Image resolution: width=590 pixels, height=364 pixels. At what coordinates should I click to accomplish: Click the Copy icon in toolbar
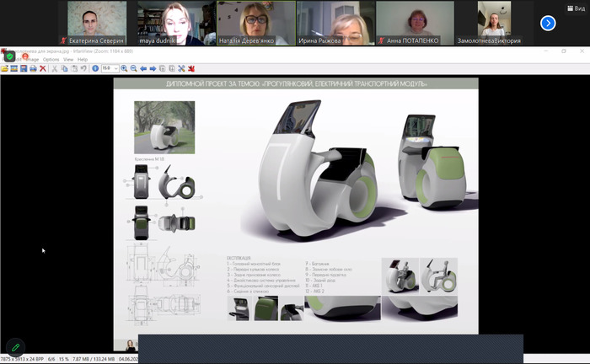coord(64,69)
